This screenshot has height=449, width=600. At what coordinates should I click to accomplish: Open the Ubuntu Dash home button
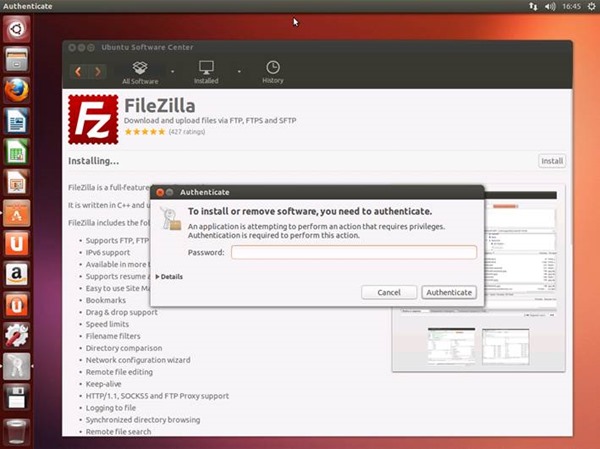point(16,29)
